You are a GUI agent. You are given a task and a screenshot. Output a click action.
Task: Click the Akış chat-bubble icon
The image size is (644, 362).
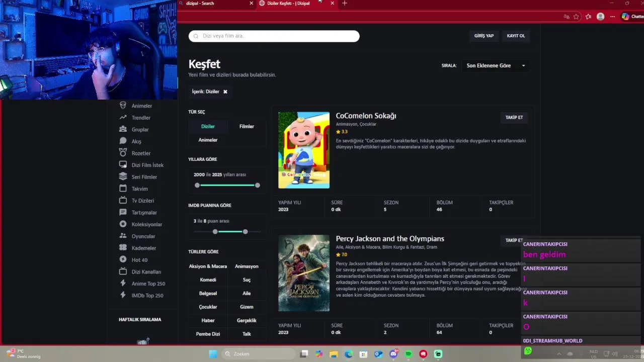(123, 141)
